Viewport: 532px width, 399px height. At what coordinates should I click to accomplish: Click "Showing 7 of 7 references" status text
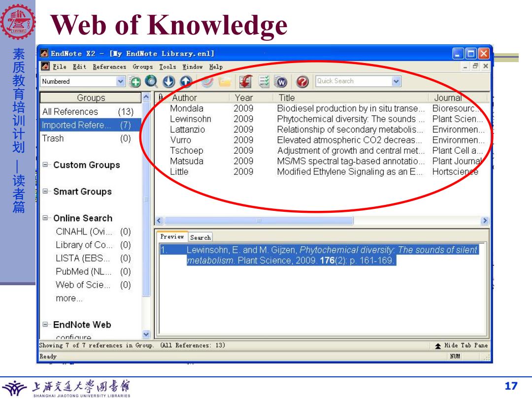click(97, 345)
